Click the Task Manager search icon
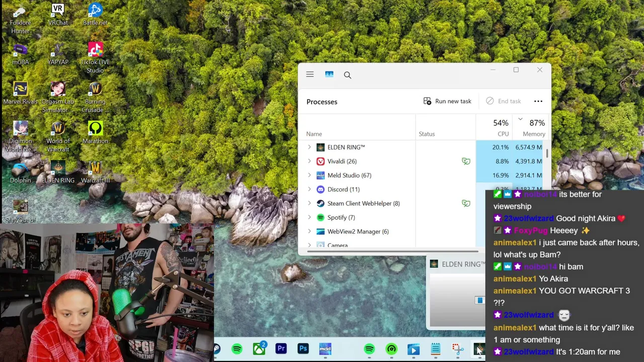644x362 pixels. point(348,75)
